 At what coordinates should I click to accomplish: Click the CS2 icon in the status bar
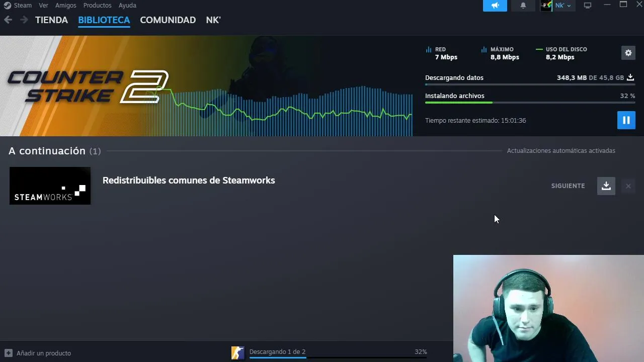237,353
